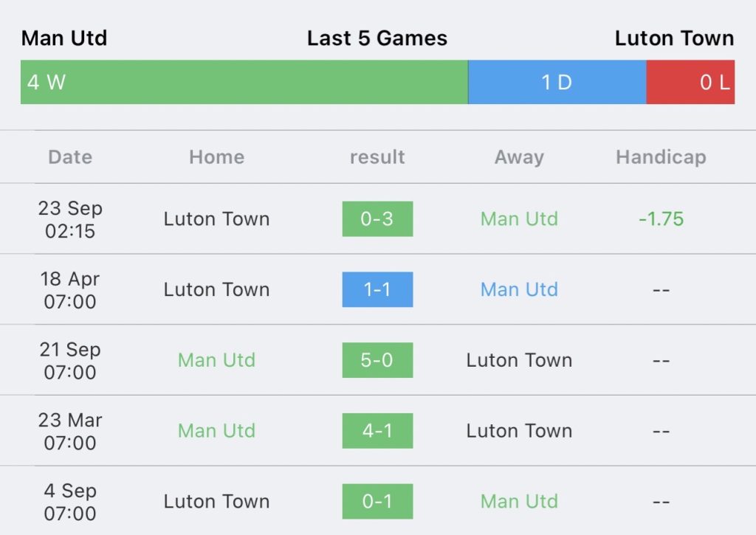Tap the 0-1 result badge
Viewport: 756px width, 535px height.
[x=377, y=501]
